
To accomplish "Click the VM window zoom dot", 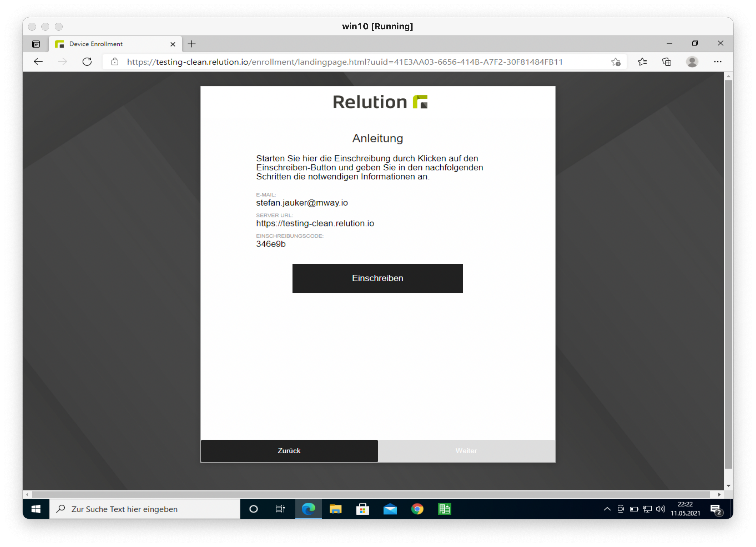I will click(59, 26).
